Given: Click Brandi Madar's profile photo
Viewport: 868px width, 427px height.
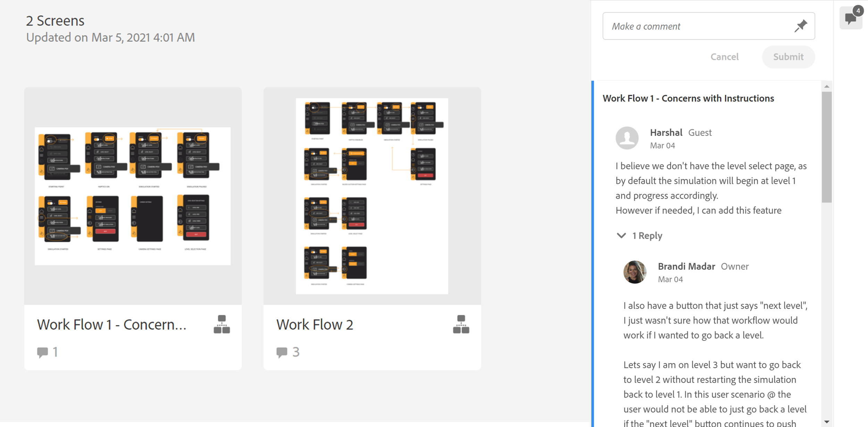Looking at the screenshot, I should coord(635,272).
